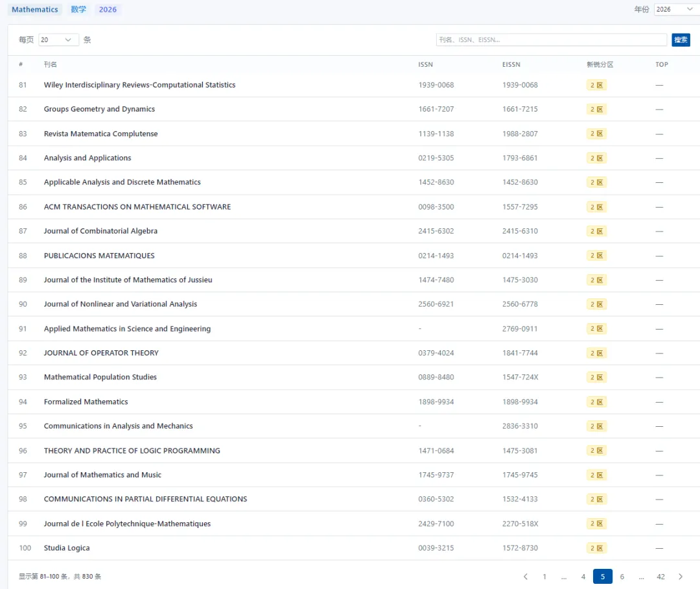Click the record count text 共 830 条
The image size is (700, 589).
87,577
